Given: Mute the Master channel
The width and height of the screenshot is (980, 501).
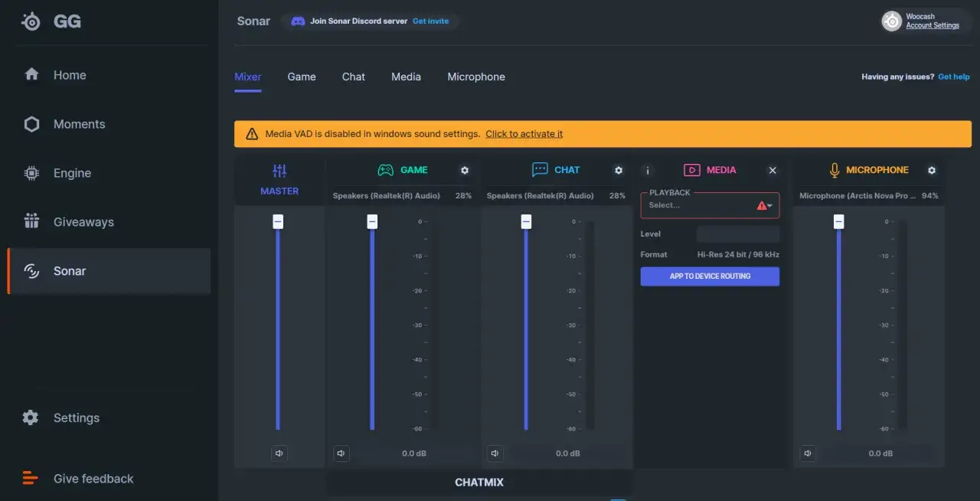Looking at the screenshot, I should 279,454.
